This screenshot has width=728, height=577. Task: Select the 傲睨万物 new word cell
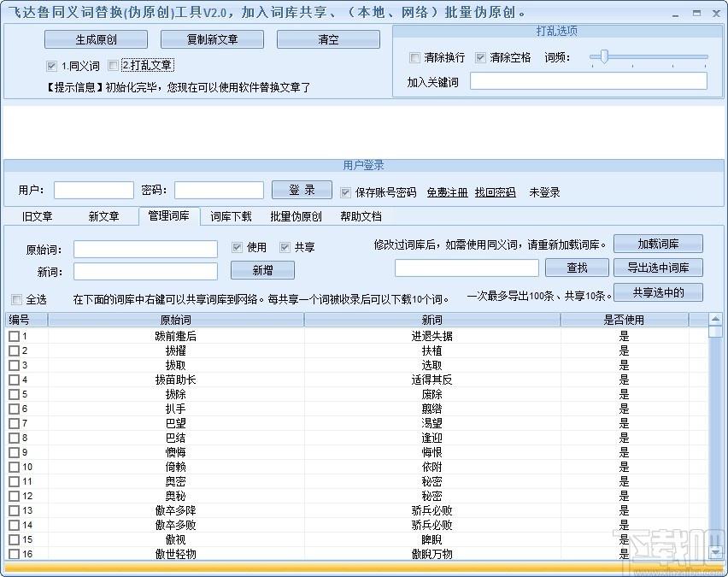[x=432, y=554]
